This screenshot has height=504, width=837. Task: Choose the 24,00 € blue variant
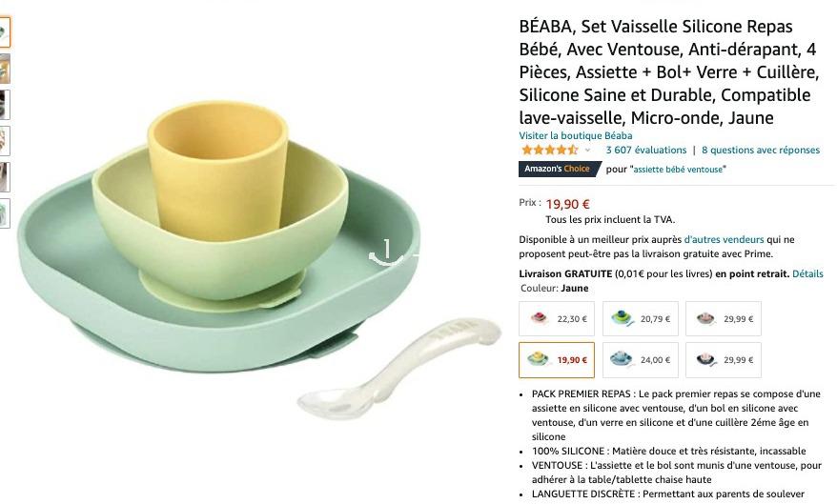(640, 360)
